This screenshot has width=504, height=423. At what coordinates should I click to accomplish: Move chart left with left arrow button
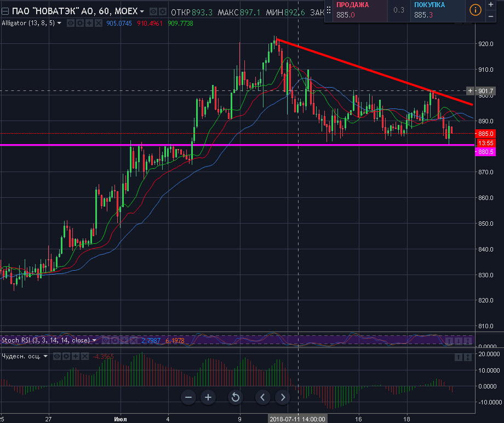coord(262,398)
